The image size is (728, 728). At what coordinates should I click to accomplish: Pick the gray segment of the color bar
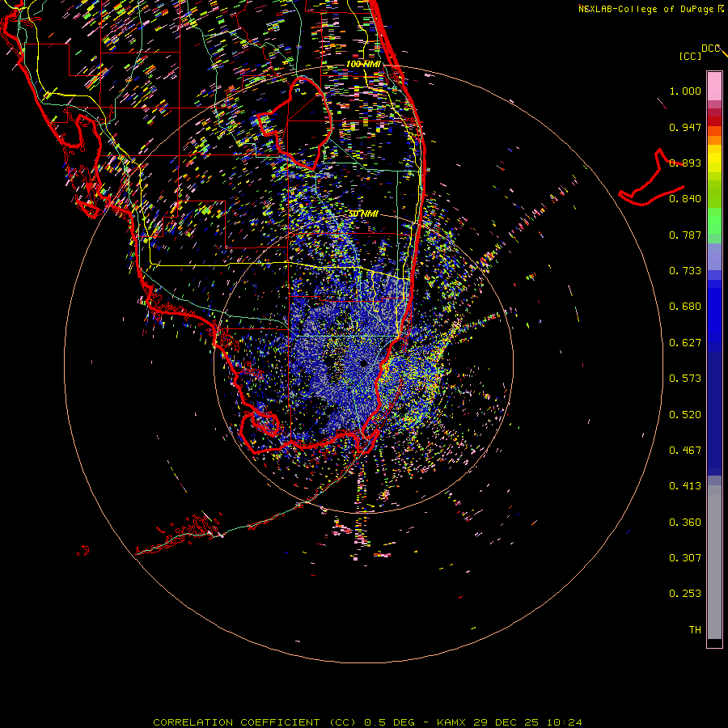[x=714, y=562]
